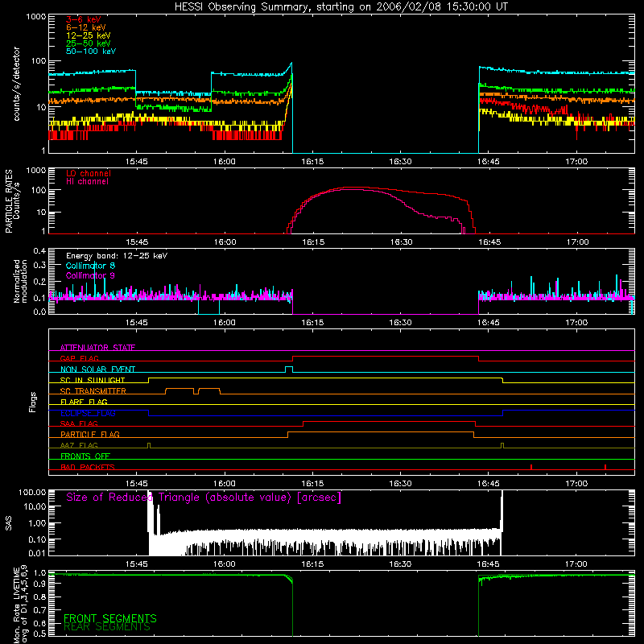
Task: Click the Flags panel axis label
Action: pyautogui.click(x=33, y=402)
